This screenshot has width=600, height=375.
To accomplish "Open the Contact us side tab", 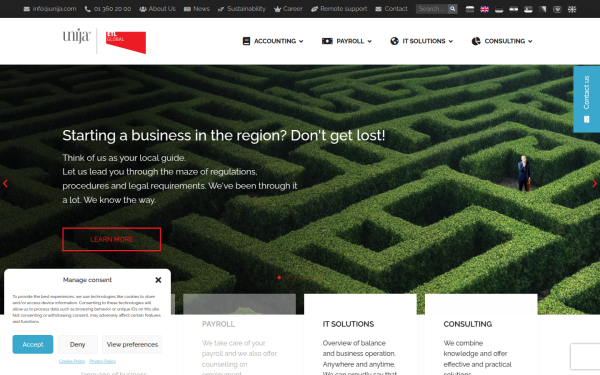I will (586, 99).
